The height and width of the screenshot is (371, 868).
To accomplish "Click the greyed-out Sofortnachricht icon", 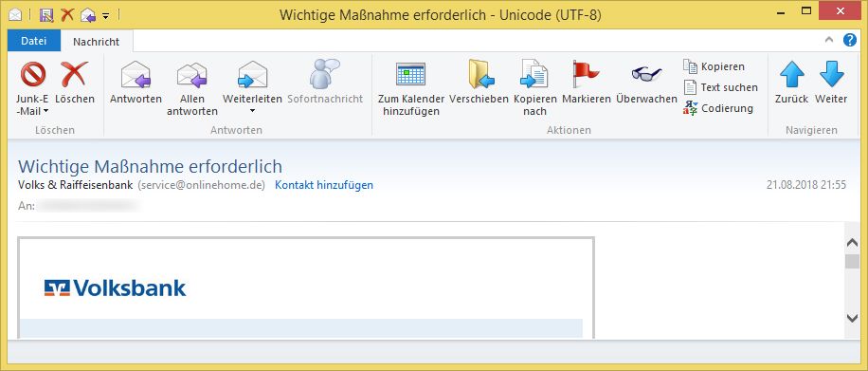I will click(325, 74).
